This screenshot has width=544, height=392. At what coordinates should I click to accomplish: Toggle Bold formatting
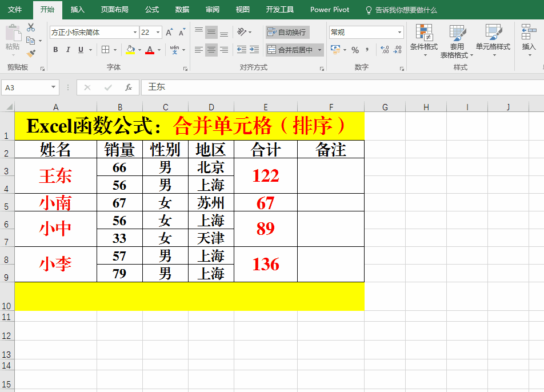tap(55, 50)
